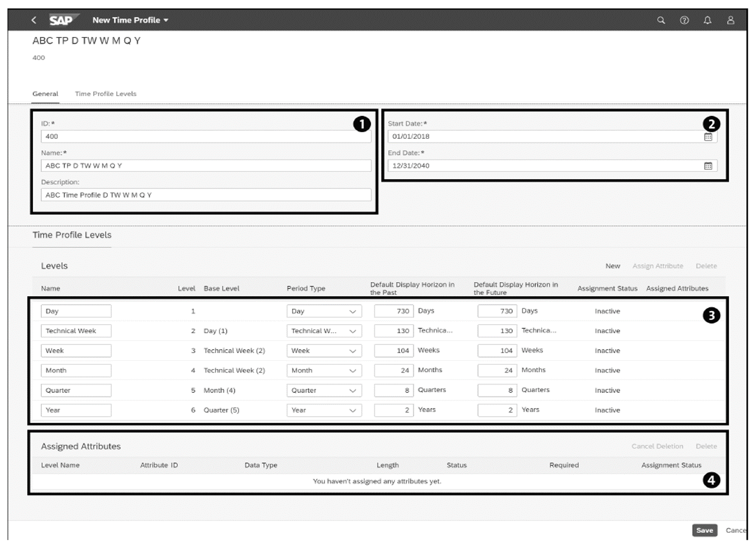Click the back navigation arrow
The height and width of the screenshot is (549, 756).
click(34, 20)
